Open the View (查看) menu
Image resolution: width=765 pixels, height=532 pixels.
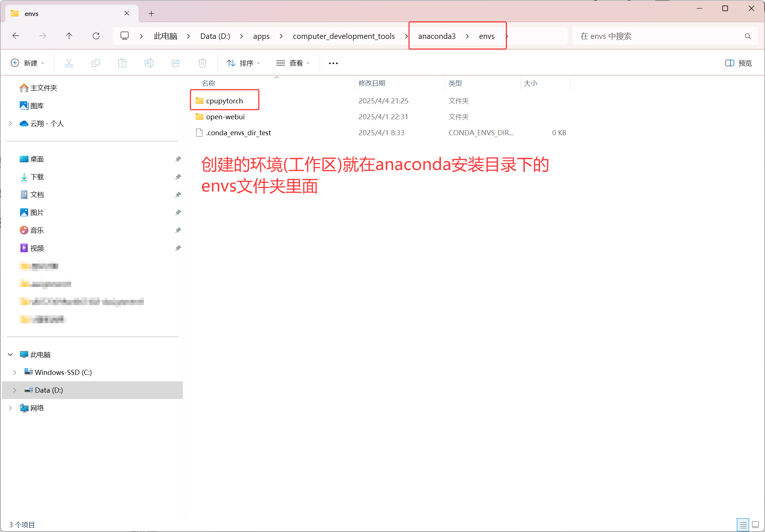pos(293,63)
